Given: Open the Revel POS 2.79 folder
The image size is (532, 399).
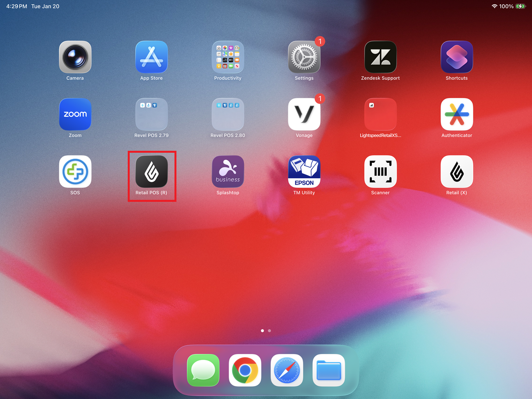Looking at the screenshot, I should tap(151, 114).
